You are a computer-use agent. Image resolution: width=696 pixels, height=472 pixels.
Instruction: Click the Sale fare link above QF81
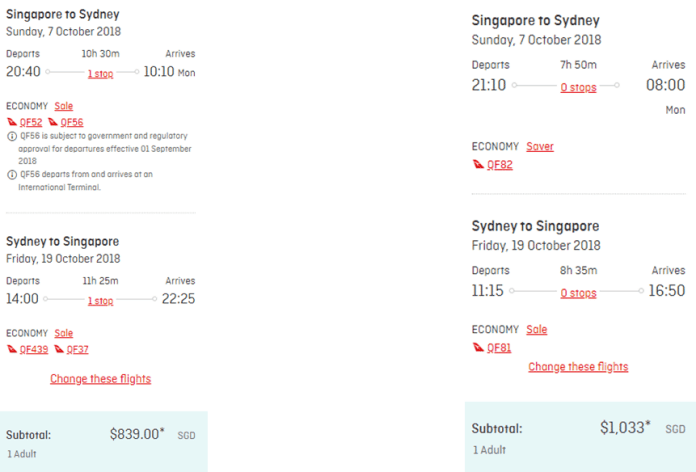tap(537, 329)
